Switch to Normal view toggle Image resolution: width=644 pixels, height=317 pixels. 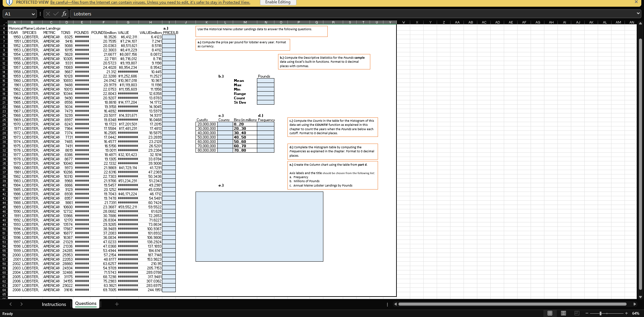[549, 313]
